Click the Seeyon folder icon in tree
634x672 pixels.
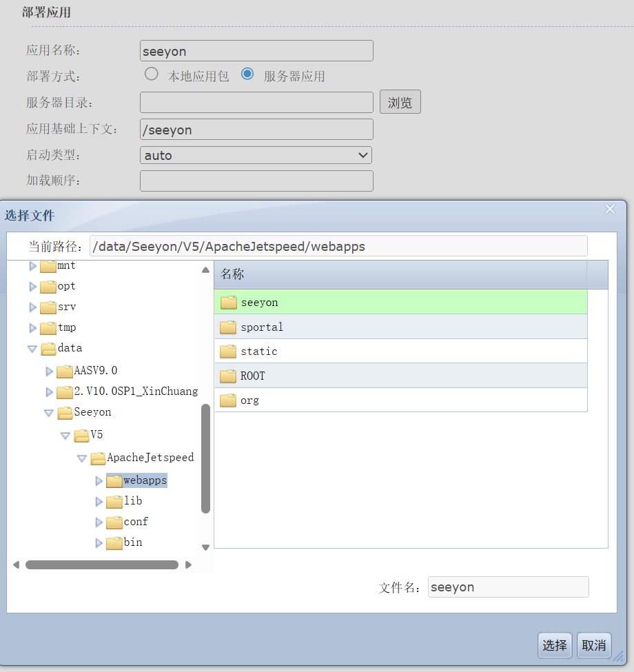tap(65, 413)
